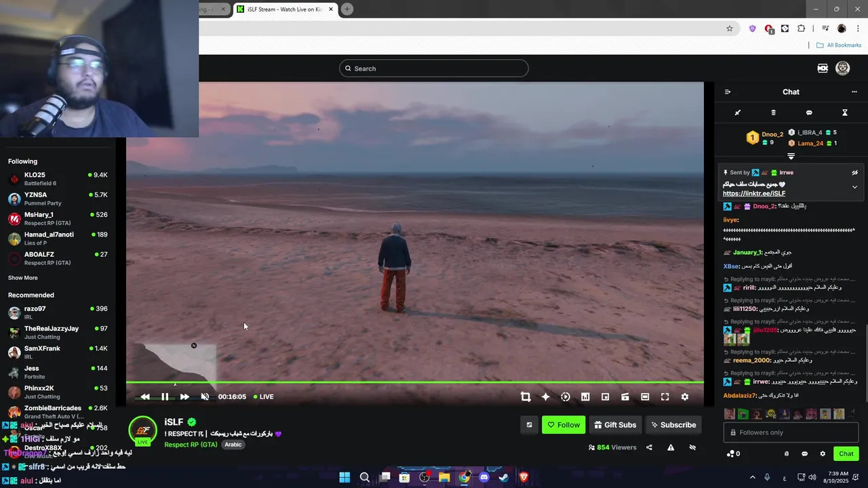868x488 pixels.
Task: Expand Following list with Show More
Action: pyautogui.click(x=23, y=278)
